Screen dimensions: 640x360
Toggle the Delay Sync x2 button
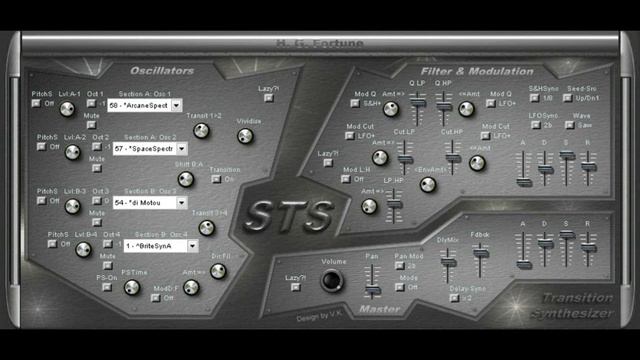point(454,298)
